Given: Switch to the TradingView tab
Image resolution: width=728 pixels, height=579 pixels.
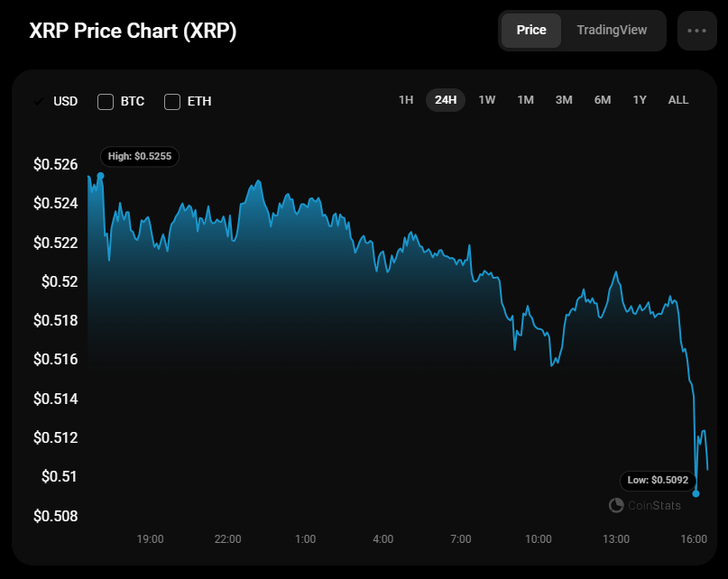Looking at the screenshot, I should (x=612, y=30).
